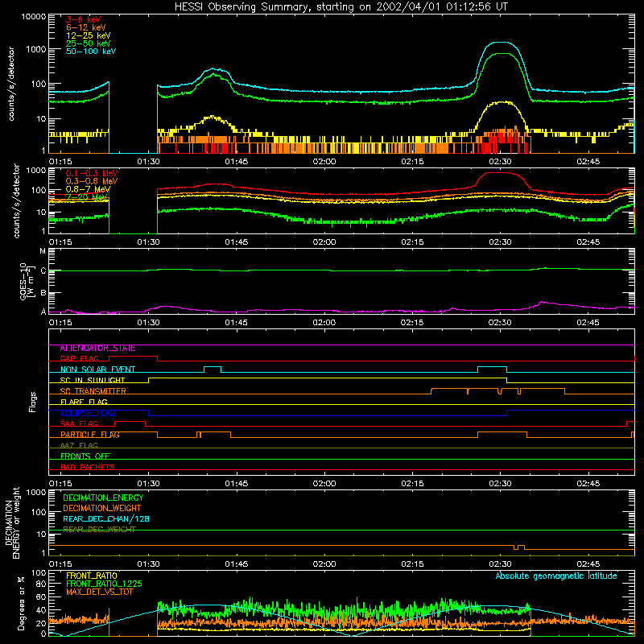This screenshot has height=644, width=644.
Task: Select the 12-25 keV legend label
Action: click(x=88, y=35)
